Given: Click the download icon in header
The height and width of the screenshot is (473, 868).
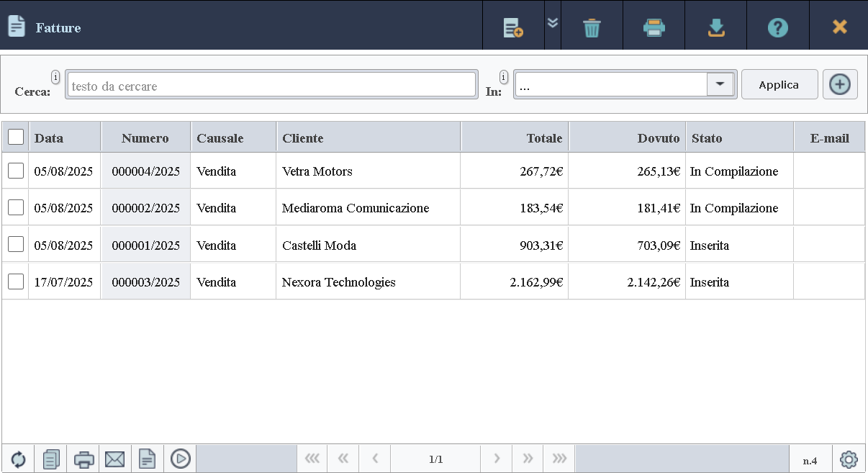Looking at the screenshot, I should point(715,27).
